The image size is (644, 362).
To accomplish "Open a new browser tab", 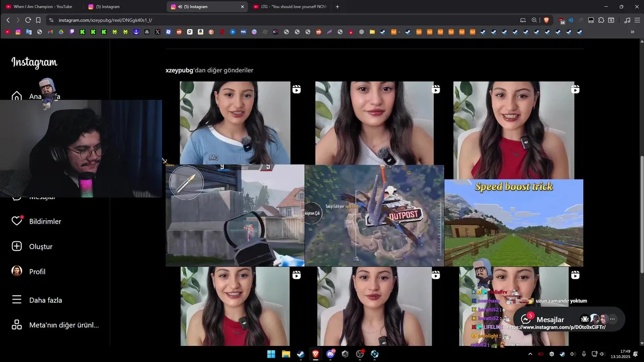I will (337, 7).
